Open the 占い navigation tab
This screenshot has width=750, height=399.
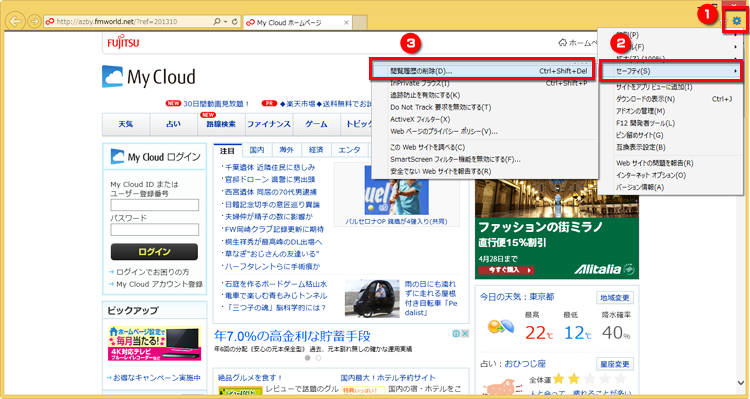coord(174,124)
